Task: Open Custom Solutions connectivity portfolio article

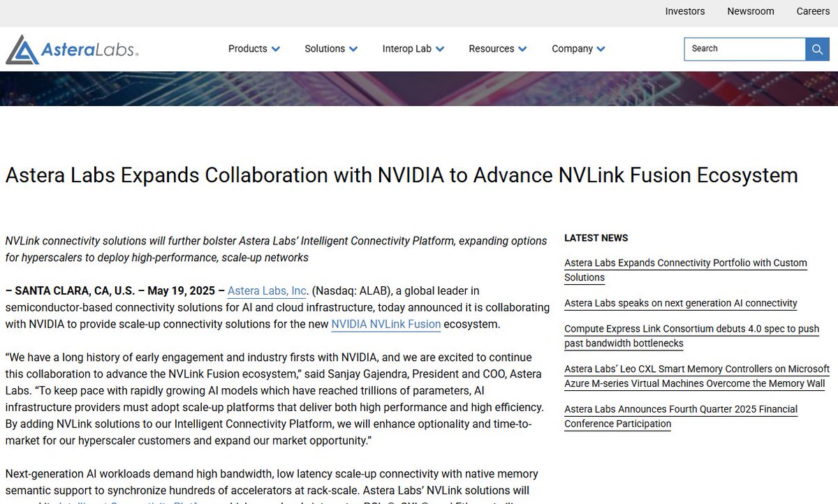Action: 686,270
